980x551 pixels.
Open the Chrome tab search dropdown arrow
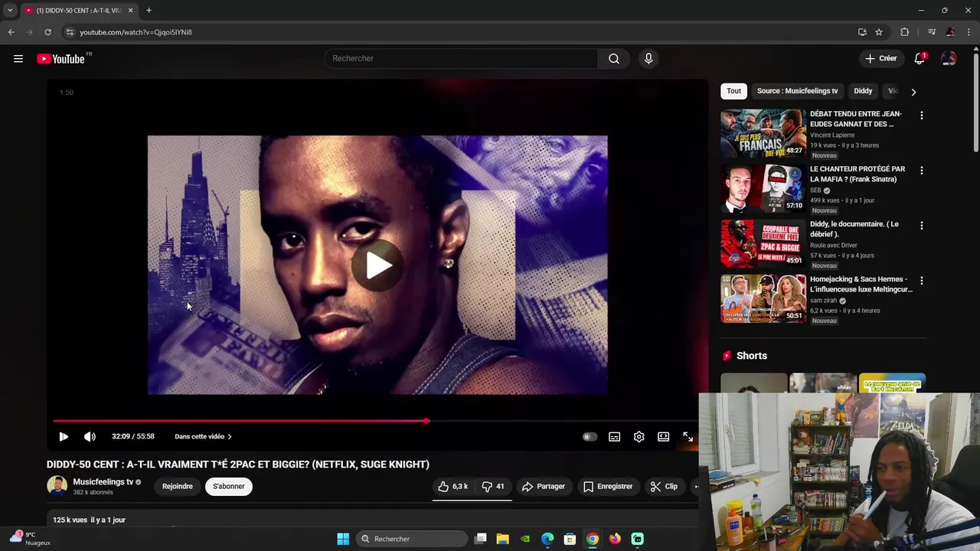tap(9, 11)
